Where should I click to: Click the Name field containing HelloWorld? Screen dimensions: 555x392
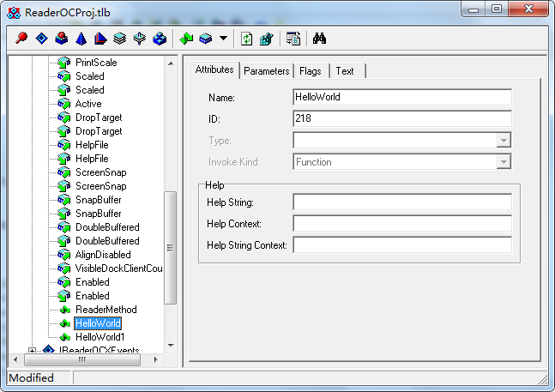point(402,97)
